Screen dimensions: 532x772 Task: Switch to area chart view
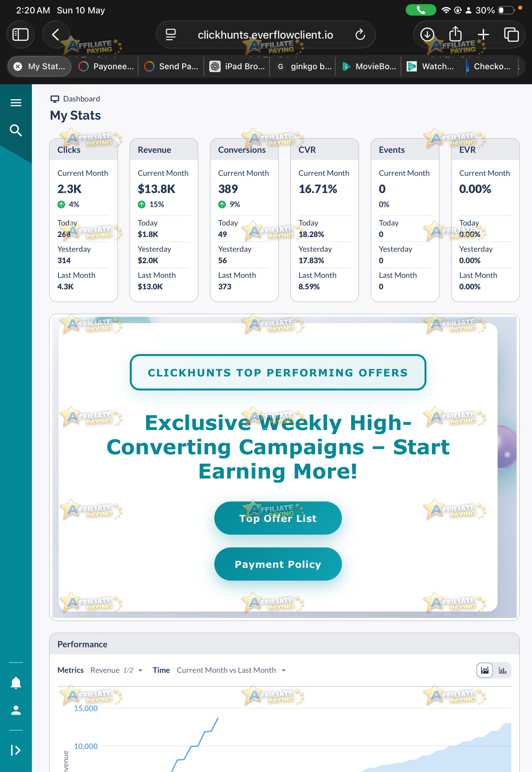pyautogui.click(x=484, y=670)
